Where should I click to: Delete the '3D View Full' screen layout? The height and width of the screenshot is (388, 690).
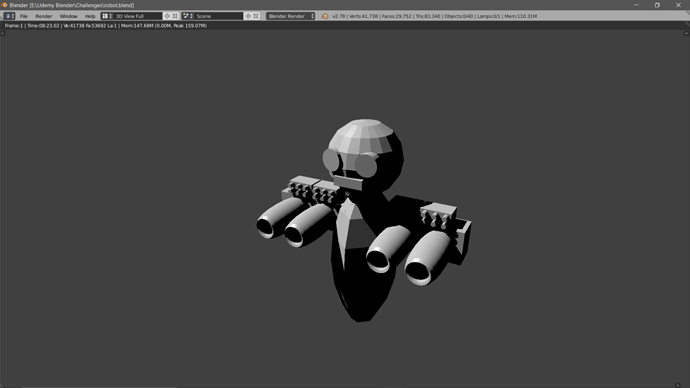pyautogui.click(x=175, y=16)
